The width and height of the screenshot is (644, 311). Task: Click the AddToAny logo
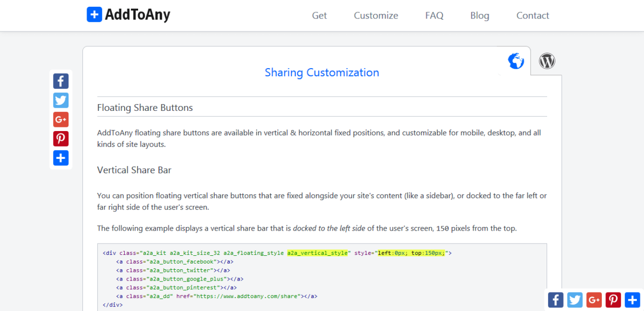click(128, 15)
